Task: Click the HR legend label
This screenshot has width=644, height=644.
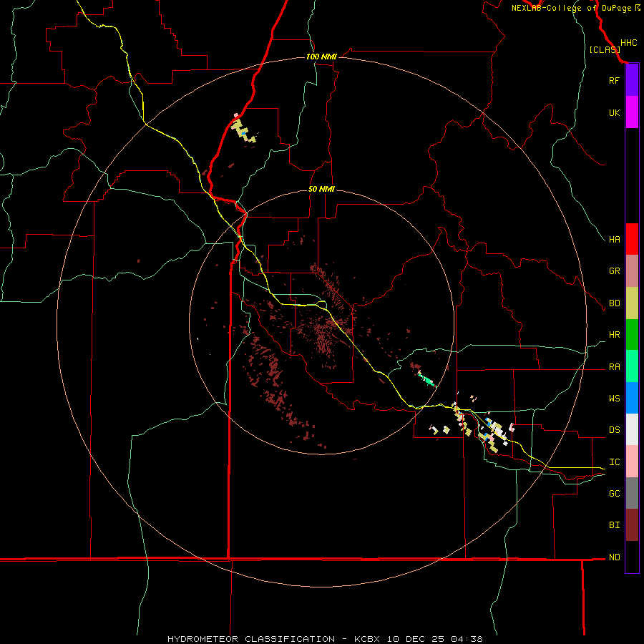Action: pos(614,335)
